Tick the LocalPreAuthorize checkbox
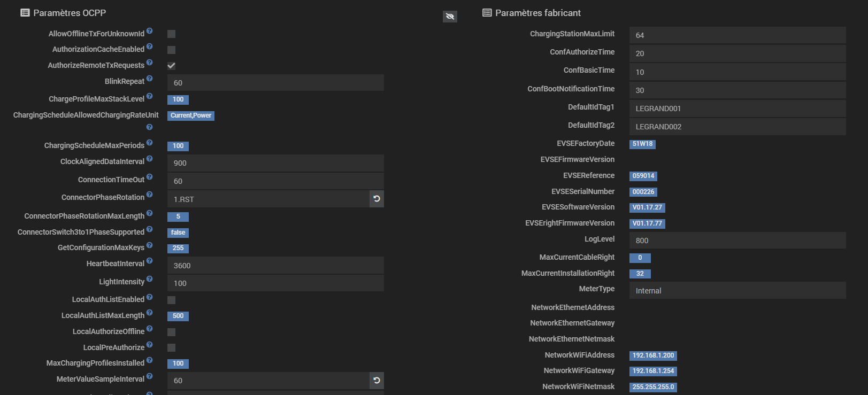Image resolution: width=868 pixels, height=395 pixels. pyautogui.click(x=172, y=348)
